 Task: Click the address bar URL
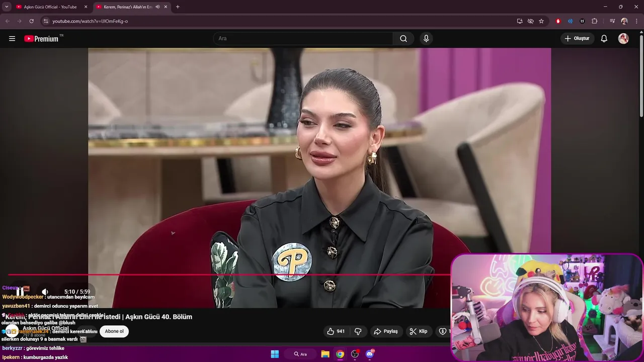[90, 21]
